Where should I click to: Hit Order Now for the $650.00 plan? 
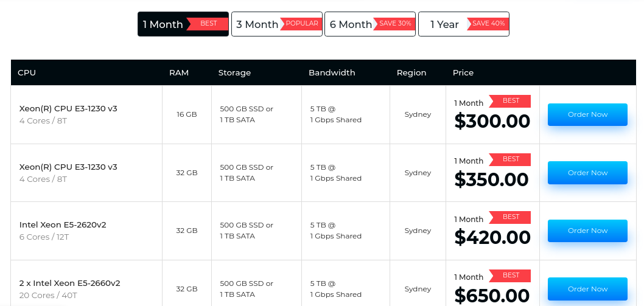click(587, 289)
